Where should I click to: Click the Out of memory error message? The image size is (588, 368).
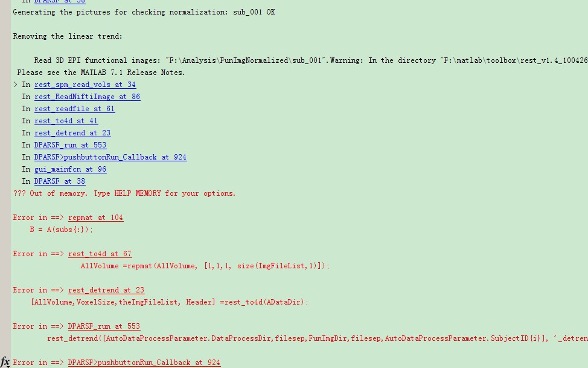tap(124, 193)
